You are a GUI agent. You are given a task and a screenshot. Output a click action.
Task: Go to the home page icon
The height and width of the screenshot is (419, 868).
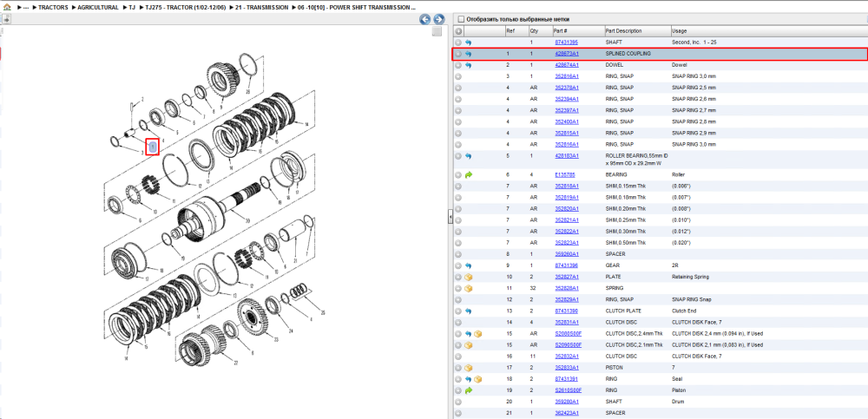pyautogui.click(x=7, y=8)
